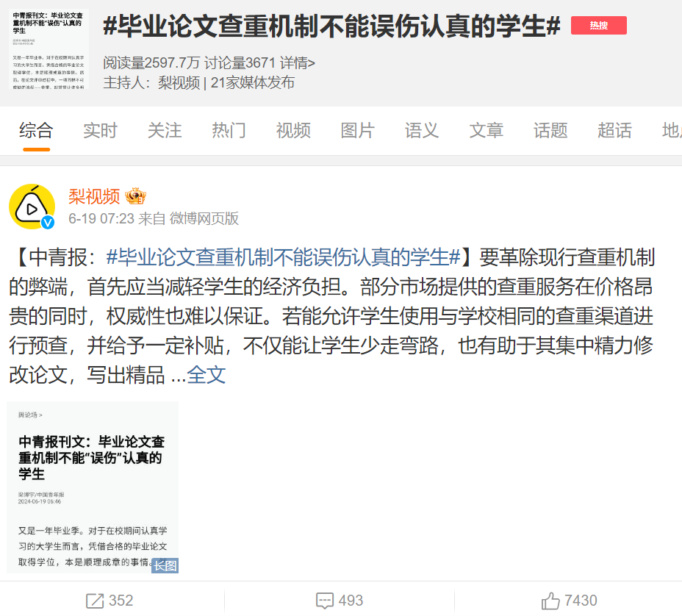Open the 微博网页版 source link
Screen dimensions: 682x616
(x=204, y=218)
